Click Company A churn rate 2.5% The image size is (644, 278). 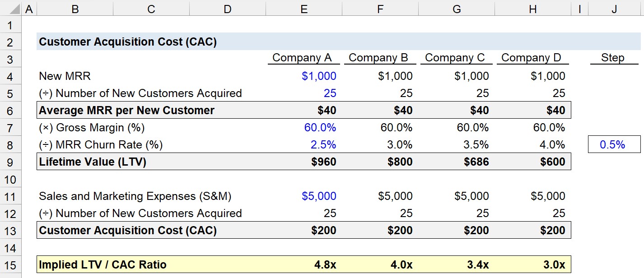coord(304,145)
